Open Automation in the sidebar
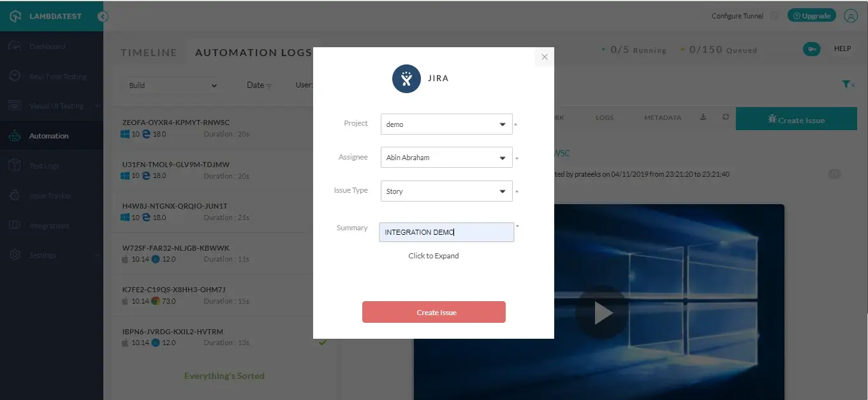The width and height of the screenshot is (868, 400). (48, 136)
